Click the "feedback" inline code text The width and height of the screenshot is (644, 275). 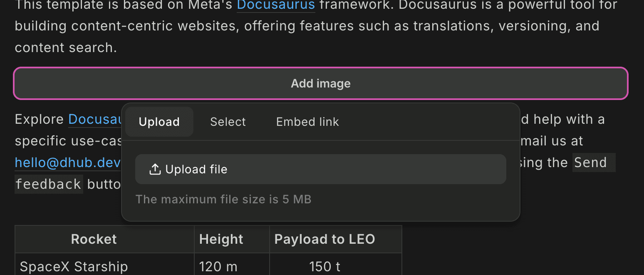tap(48, 184)
